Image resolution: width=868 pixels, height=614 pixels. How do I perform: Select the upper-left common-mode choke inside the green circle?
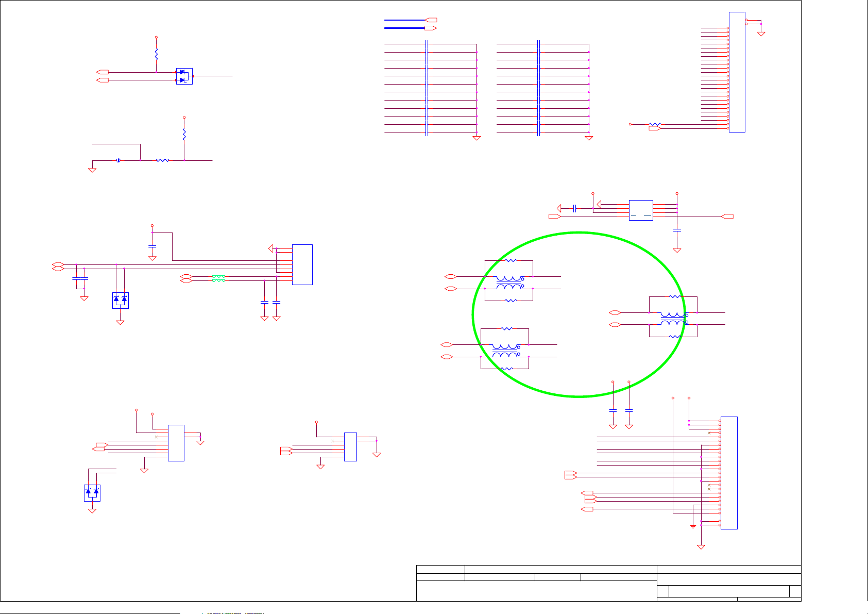[x=509, y=283]
